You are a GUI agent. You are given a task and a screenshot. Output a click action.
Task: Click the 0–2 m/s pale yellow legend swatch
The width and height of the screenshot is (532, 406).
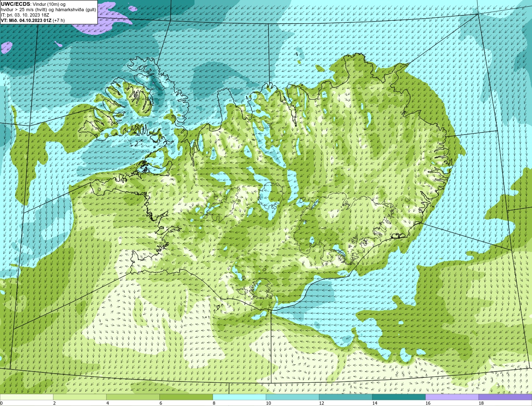[x=27, y=397]
